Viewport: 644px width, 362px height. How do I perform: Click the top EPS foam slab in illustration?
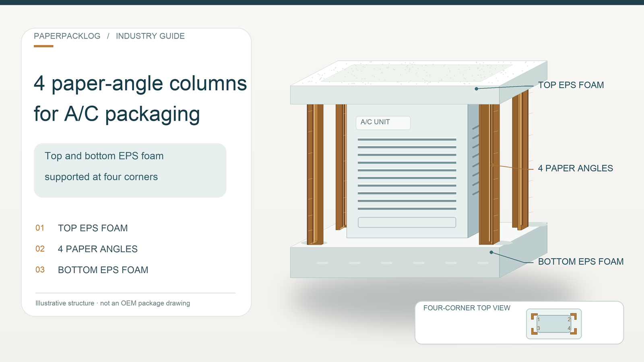419,82
